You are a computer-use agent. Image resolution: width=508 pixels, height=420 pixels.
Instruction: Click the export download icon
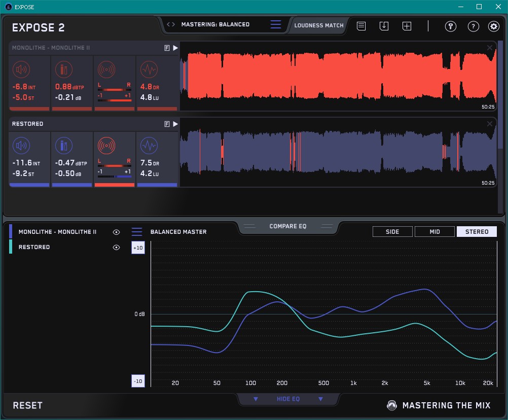(x=384, y=26)
